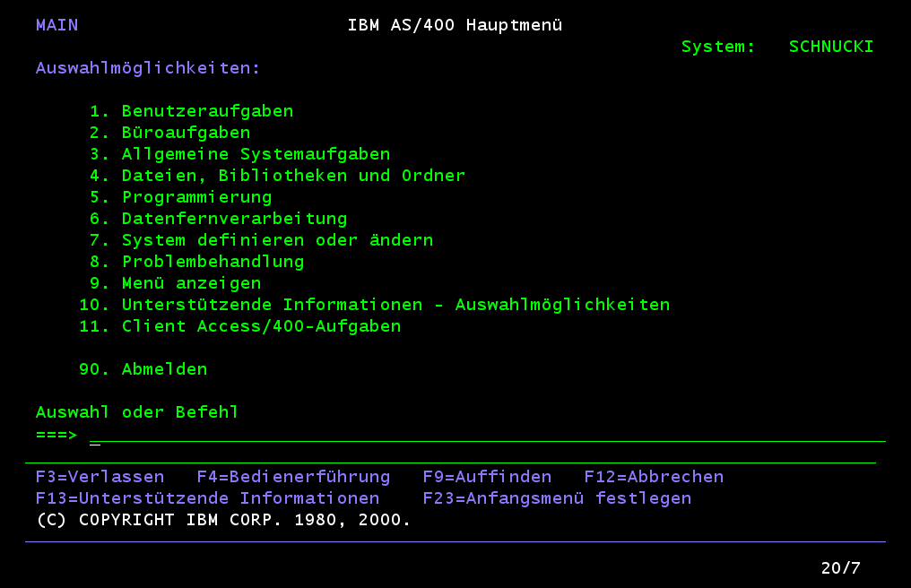Choose System definieren oder ändern

pyautogui.click(x=262, y=240)
